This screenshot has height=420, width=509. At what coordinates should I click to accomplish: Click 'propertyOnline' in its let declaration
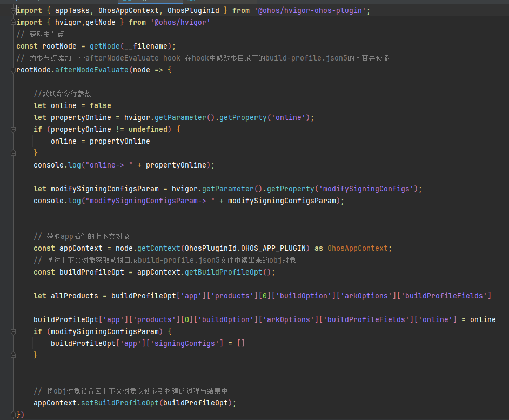(x=81, y=117)
